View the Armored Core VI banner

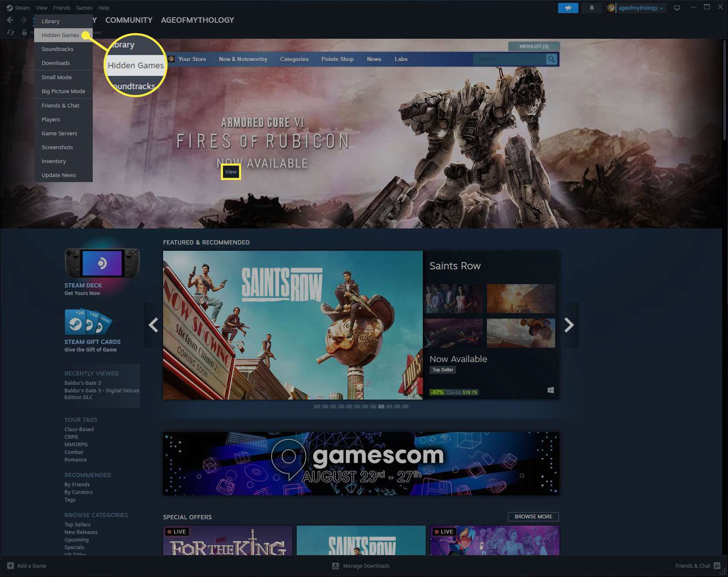click(231, 171)
